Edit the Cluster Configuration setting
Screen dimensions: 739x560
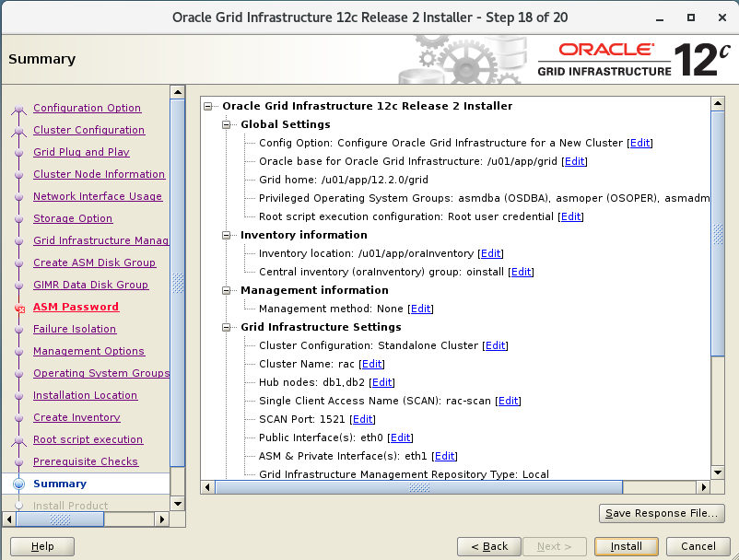tap(496, 345)
